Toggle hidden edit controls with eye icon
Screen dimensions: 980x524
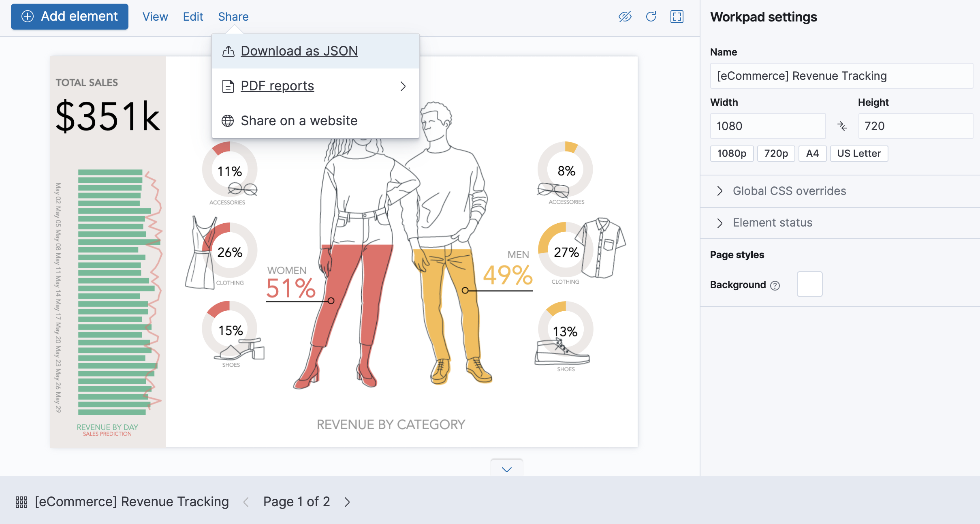[625, 17]
